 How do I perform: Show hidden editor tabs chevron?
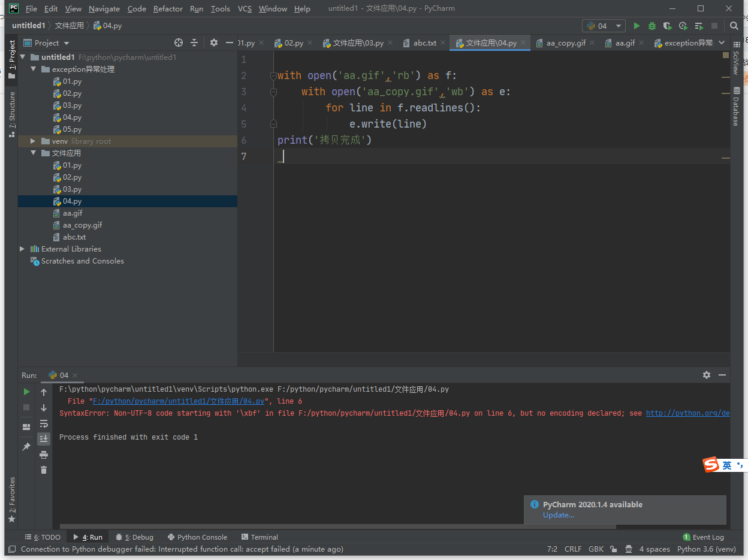[722, 43]
